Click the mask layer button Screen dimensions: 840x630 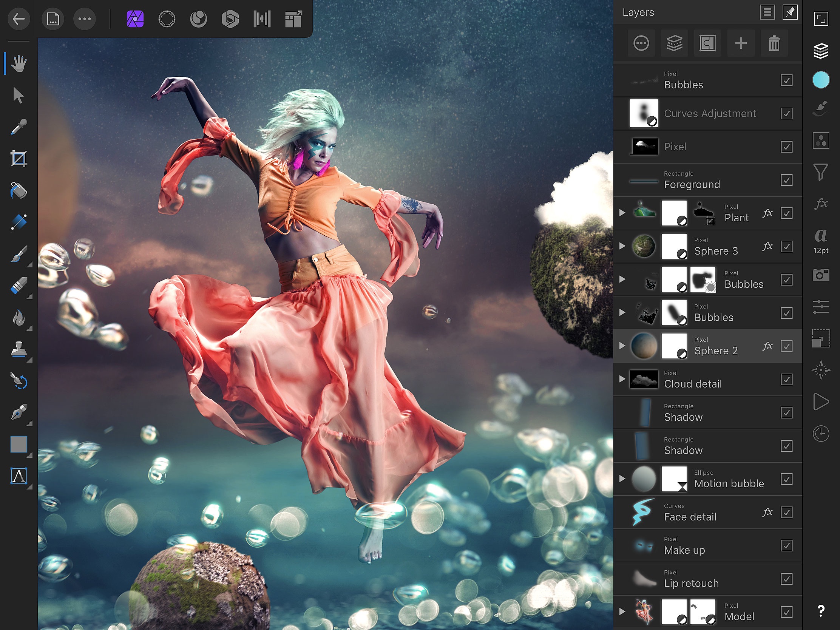708,43
